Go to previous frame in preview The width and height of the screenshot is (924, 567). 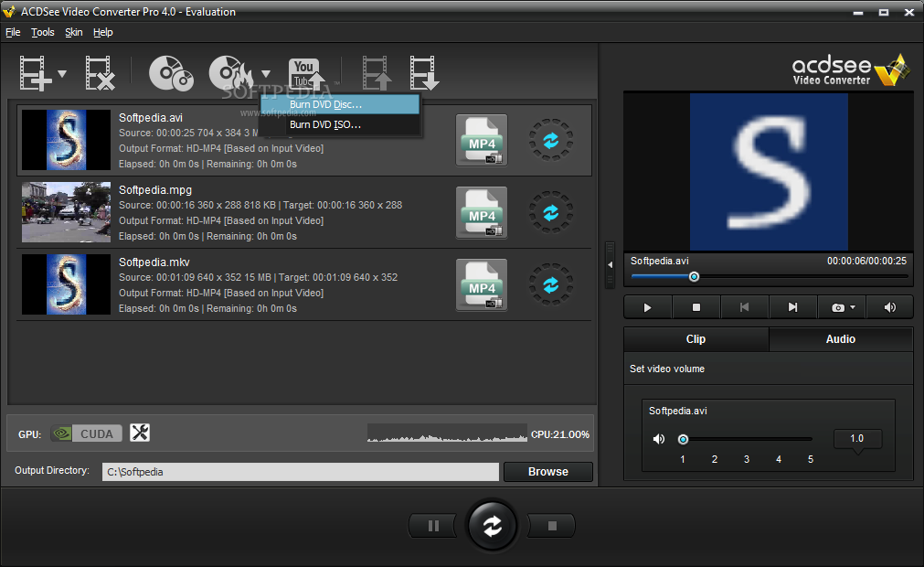pos(744,307)
